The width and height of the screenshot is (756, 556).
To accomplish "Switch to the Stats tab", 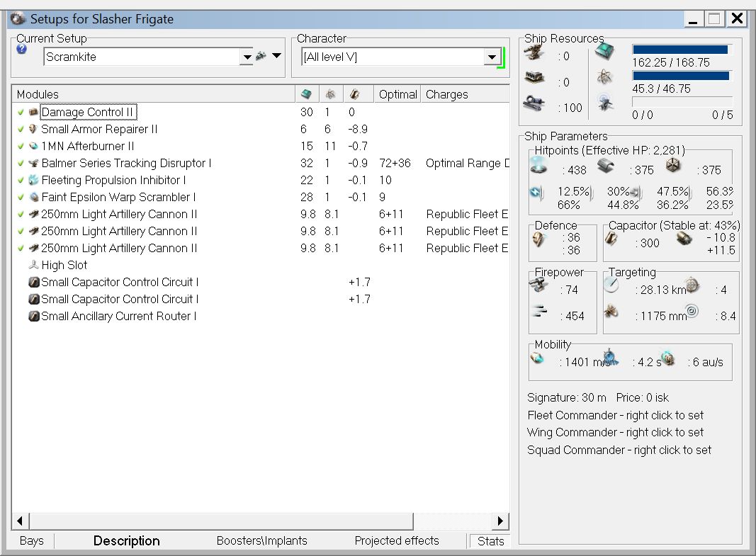I will point(490,541).
